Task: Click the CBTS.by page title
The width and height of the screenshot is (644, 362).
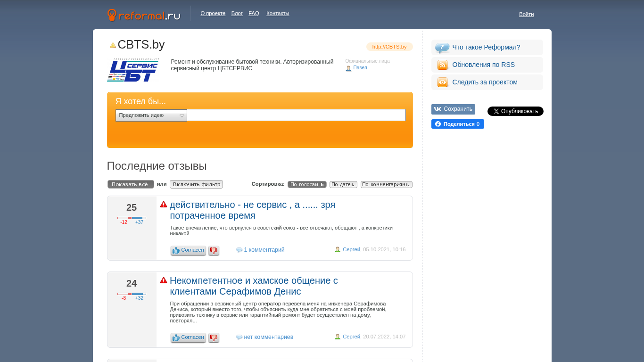Action: (141, 45)
